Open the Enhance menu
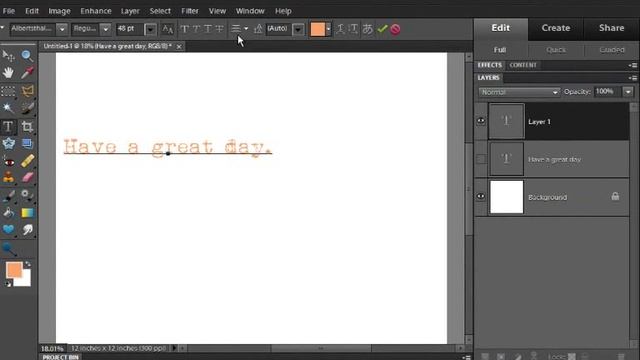The image size is (640, 360). click(96, 11)
